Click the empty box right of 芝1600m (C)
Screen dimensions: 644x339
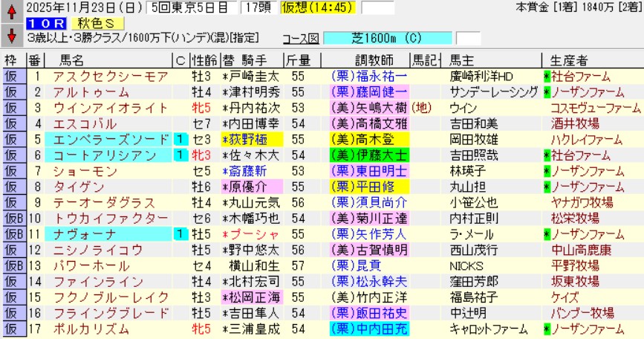pyautogui.click(x=468, y=39)
